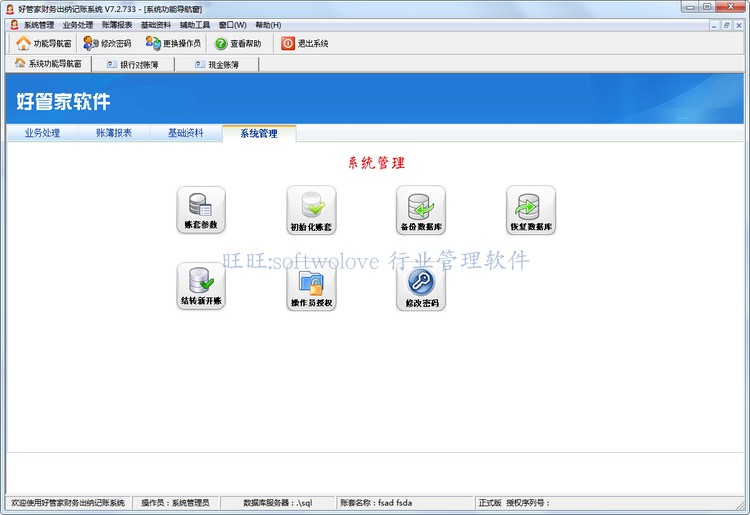
Task: Open 查看帮助 help button
Action: [x=238, y=44]
